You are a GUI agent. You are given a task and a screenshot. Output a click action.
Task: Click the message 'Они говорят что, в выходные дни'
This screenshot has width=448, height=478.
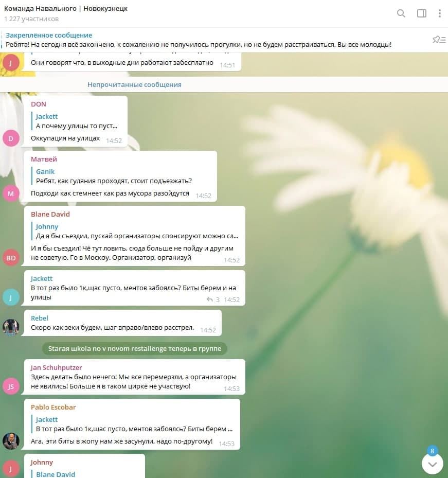[x=122, y=62]
